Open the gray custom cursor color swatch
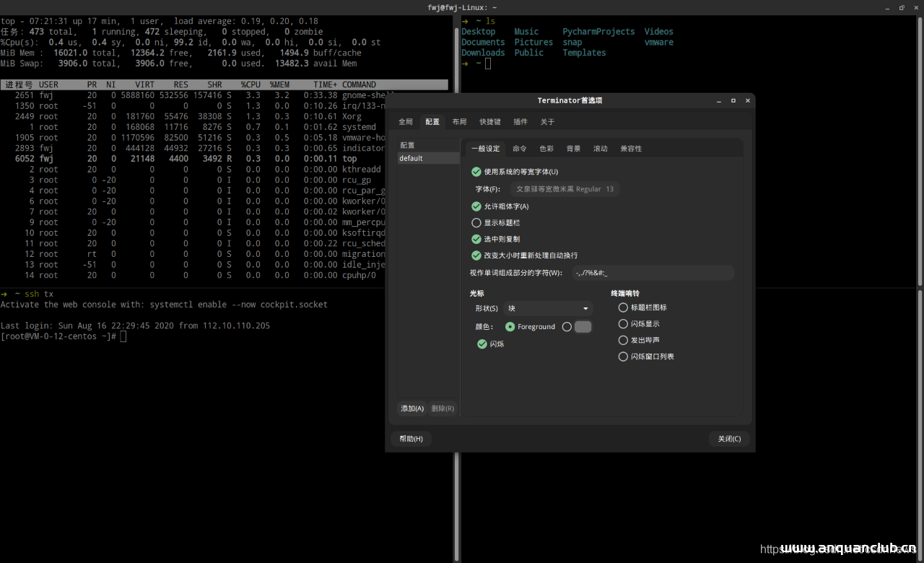This screenshot has width=924, height=563. coord(583,327)
